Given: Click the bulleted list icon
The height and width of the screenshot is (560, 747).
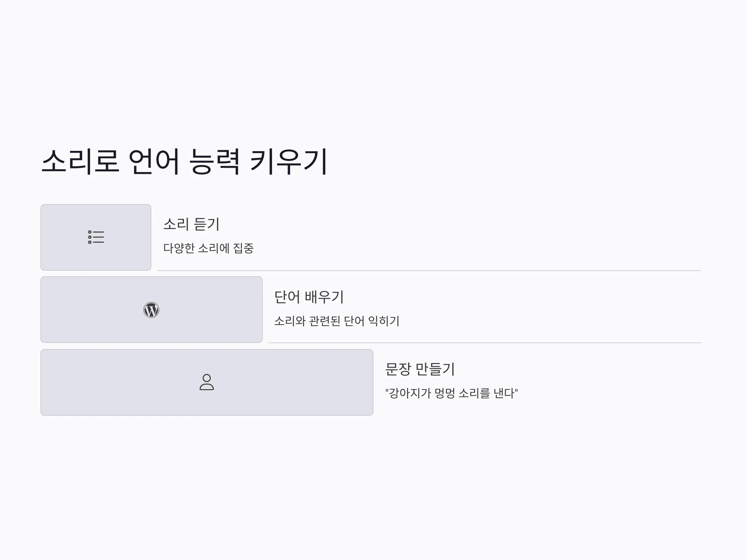Looking at the screenshot, I should pos(96,237).
